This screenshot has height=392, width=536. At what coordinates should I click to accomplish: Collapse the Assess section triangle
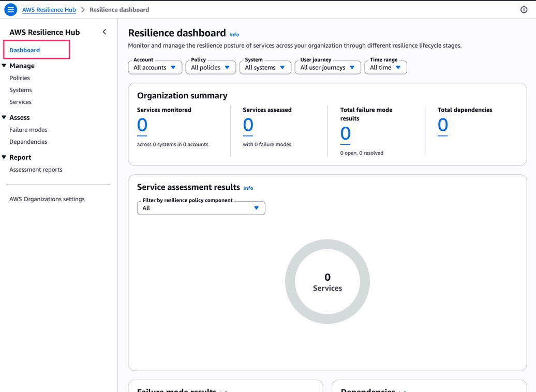click(x=4, y=117)
